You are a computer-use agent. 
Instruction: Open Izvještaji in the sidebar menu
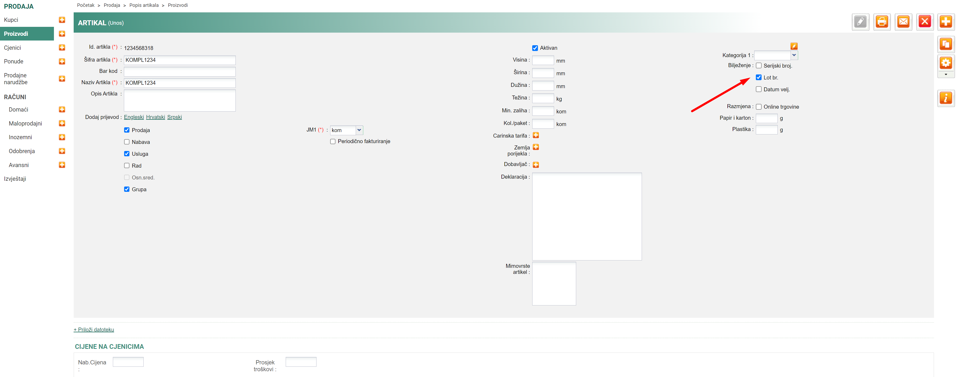[15, 179]
